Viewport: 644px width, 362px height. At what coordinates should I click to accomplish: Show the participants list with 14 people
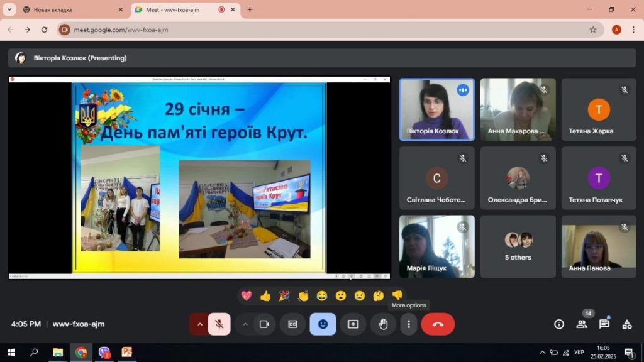click(581, 324)
